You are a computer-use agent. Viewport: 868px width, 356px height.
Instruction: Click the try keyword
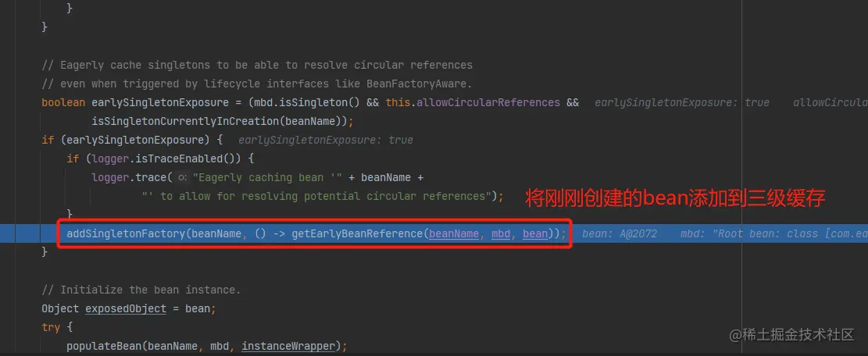click(x=50, y=327)
